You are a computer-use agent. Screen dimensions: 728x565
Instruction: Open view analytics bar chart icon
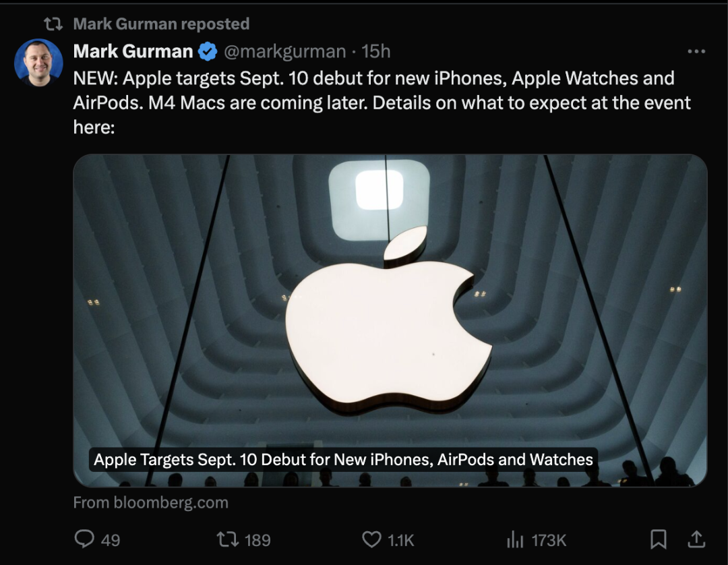click(515, 539)
